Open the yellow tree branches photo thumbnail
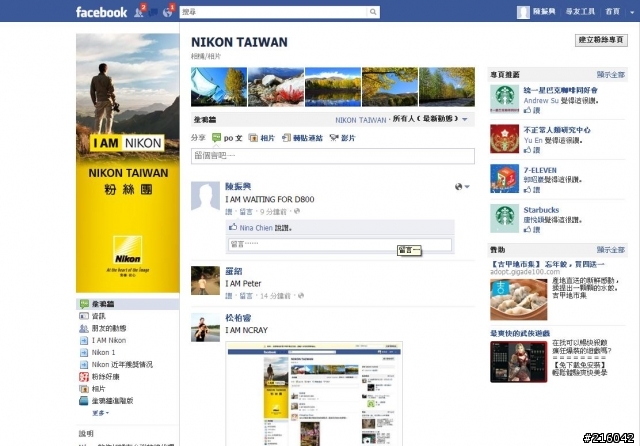 pyautogui.click(x=390, y=87)
